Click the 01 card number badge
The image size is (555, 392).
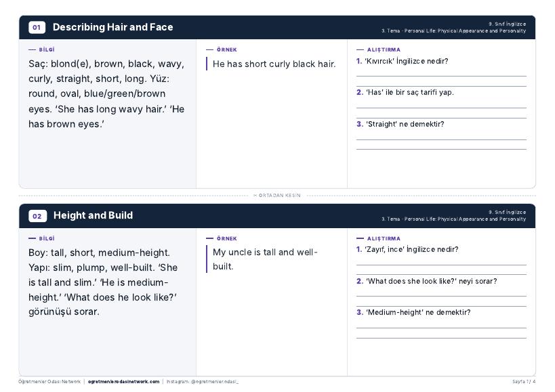click(x=37, y=27)
